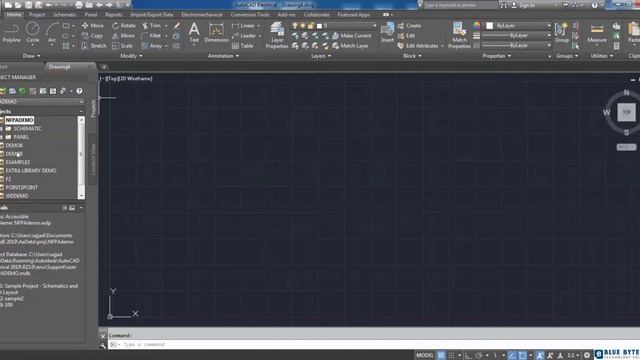Open the Conversion Tools tab
Screen dimensions: 640x360
point(250,15)
